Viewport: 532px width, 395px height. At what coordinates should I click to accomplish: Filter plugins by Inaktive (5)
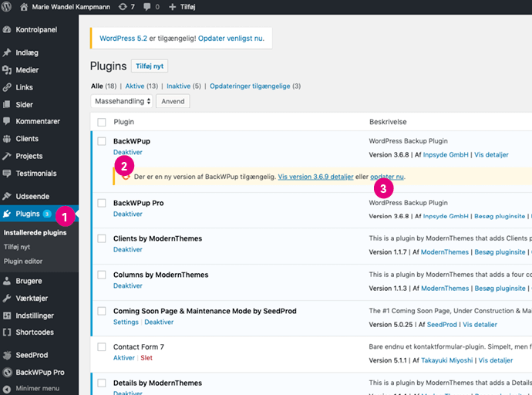point(184,86)
